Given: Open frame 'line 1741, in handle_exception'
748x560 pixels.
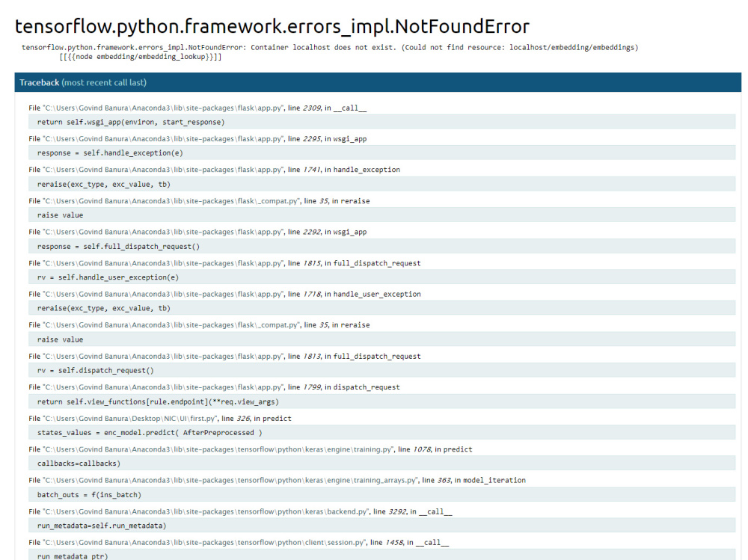Looking at the screenshot, I should pyautogui.click(x=214, y=170).
